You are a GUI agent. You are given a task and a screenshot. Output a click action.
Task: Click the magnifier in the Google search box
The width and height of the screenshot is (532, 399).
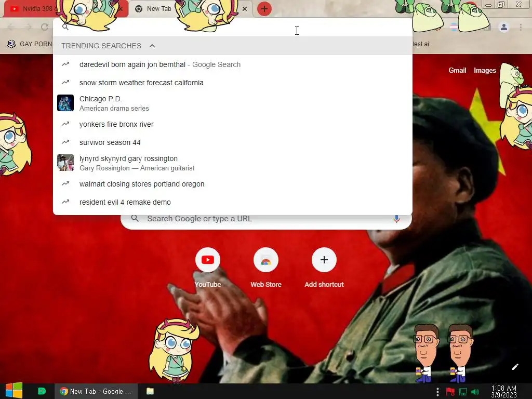click(x=135, y=219)
